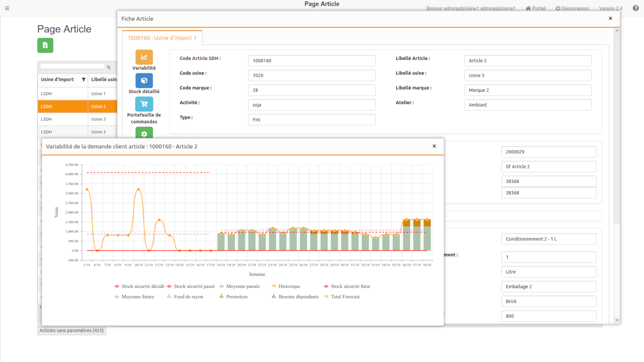
Task: Open the hamburger menu icon
Action: (x=7, y=8)
